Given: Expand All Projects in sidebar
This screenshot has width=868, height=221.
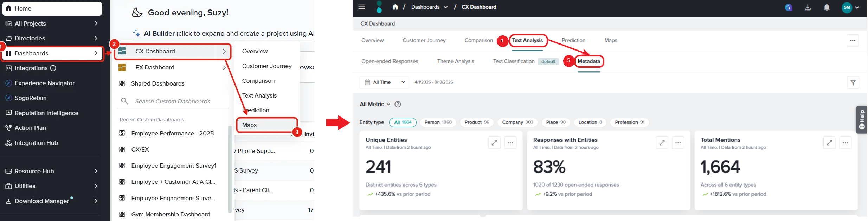Looking at the screenshot, I should 96,24.
